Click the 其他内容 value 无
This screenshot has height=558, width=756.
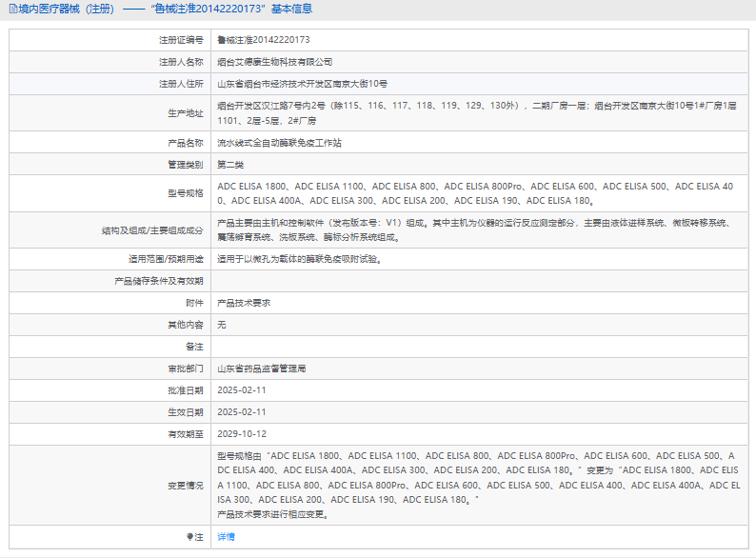click(221, 325)
